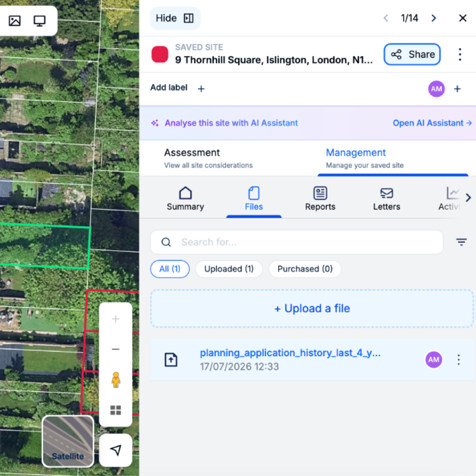Click the Satellite map style thumbnail
Viewport: 476px width, 476px height.
point(68,441)
